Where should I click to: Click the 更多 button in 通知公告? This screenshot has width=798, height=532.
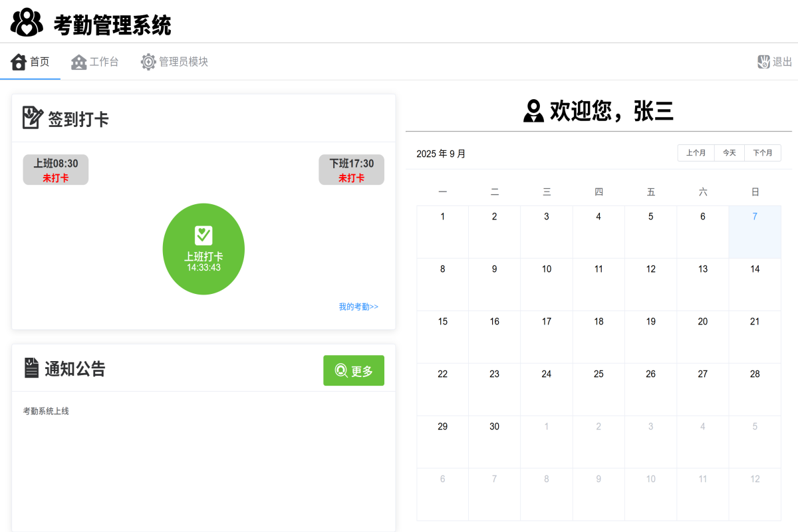tap(353, 370)
